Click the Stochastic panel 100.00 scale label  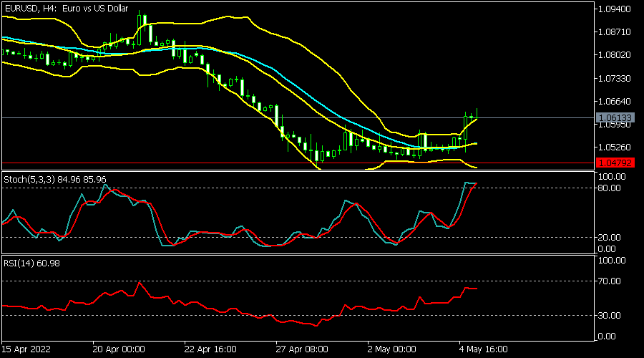612,177
